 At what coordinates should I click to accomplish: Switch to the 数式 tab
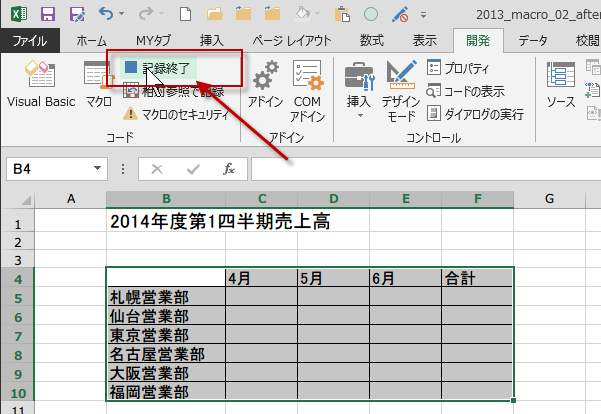[x=371, y=40]
